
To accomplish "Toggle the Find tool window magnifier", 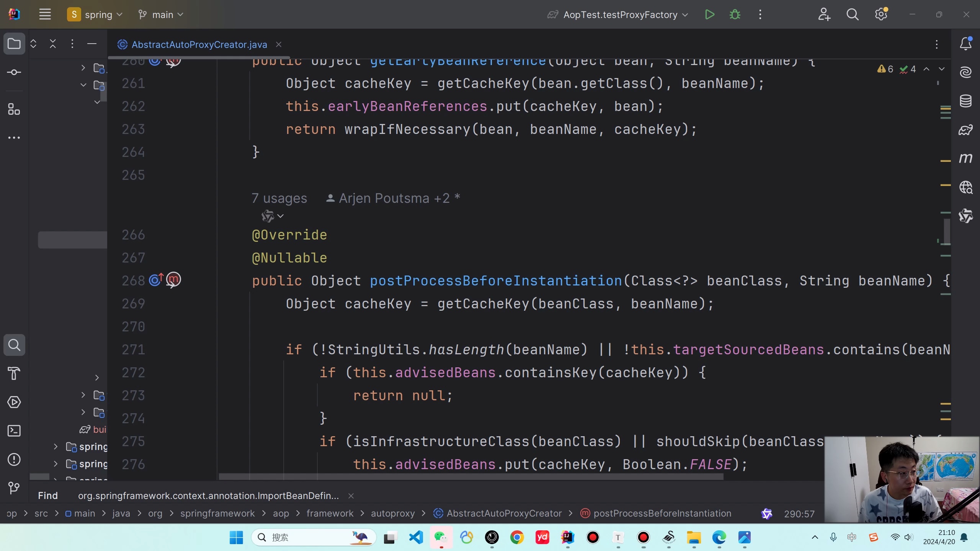I will click(x=14, y=345).
